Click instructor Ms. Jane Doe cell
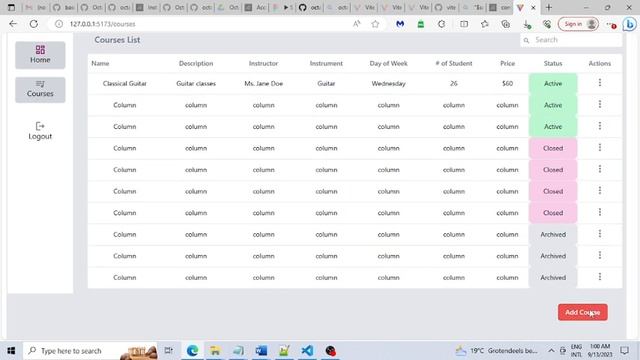This screenshot has height=360, width=640. click(x=263, y=83)
